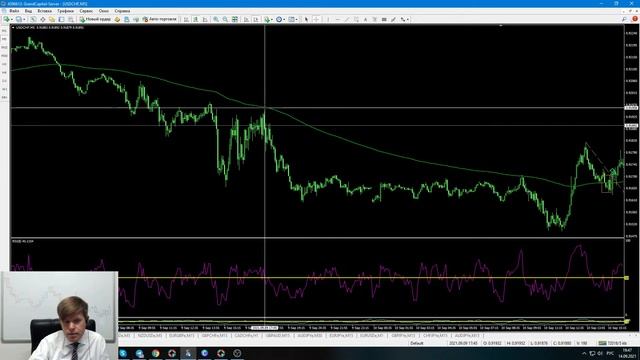
Task: Launch MetaEditor from the toolbar
Action: [x=117, y=19]
